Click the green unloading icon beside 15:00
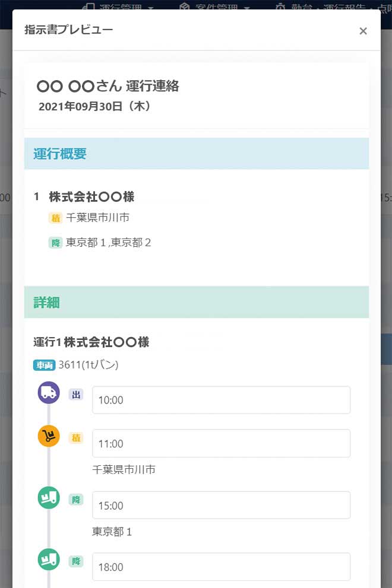Screen dimensions: 392x588 pyautogui.click(x=49, y=498)
